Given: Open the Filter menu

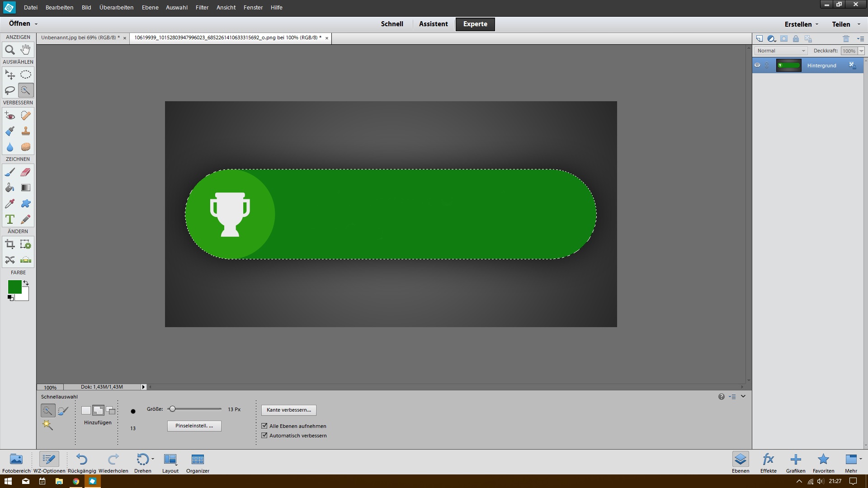Looking at the screenshot, I should click(202, 7).
